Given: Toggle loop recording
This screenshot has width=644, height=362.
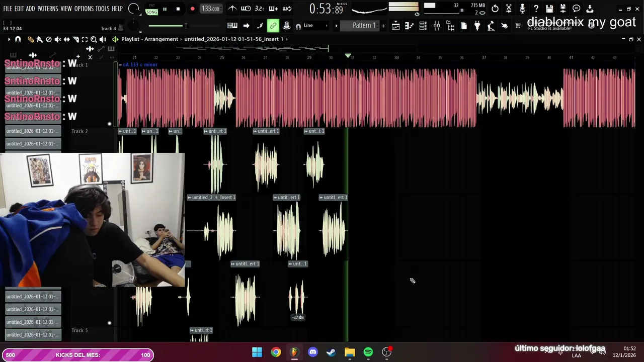Looking at the screenshot, I should (287, 9).
